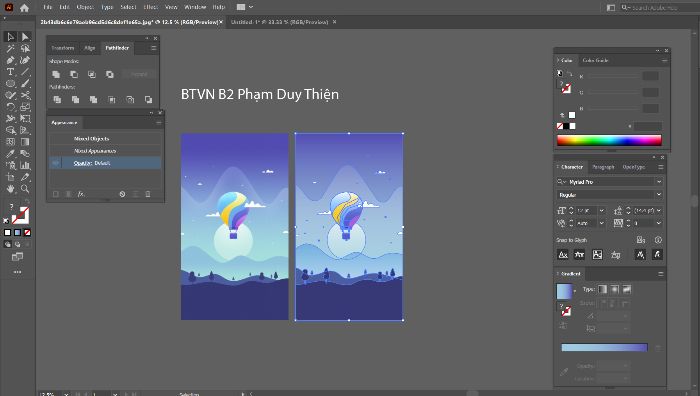Swap fill and stroke in toolbar
Image resolution: width=700 pixels, height=396 pixels.
pyautogui.click(x=27, y=202)
